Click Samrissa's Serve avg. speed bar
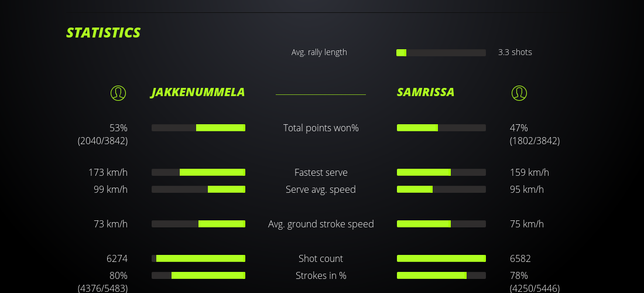Viewport: 644px width, 293px height. tap(441, 189)
